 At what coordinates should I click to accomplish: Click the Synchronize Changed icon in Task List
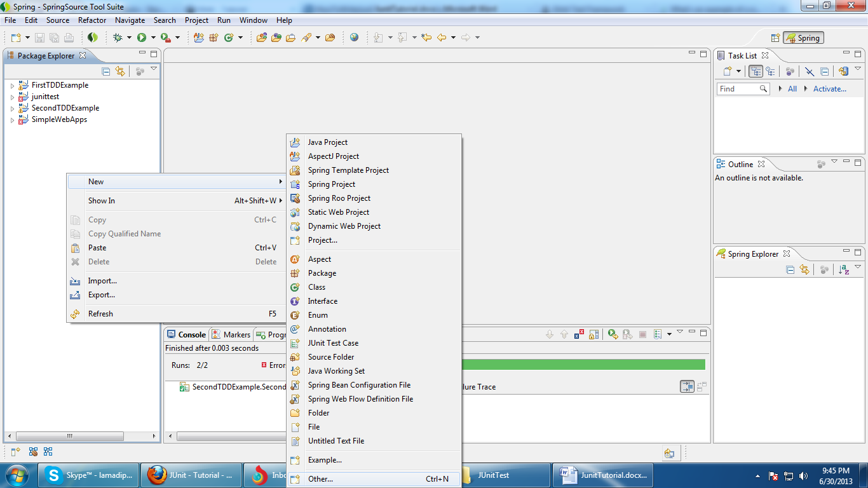click(844, 71)
